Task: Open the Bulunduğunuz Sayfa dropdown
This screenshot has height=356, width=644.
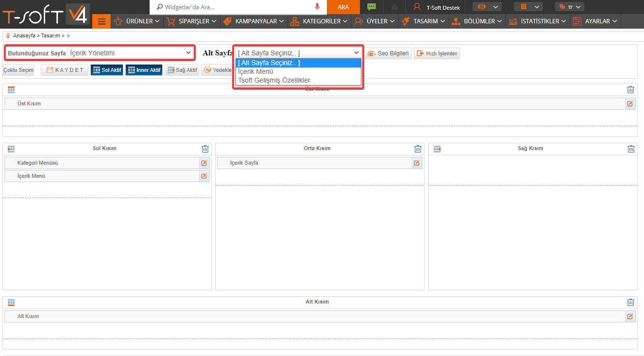Action: pyautogui.click(x=130, y=53)
